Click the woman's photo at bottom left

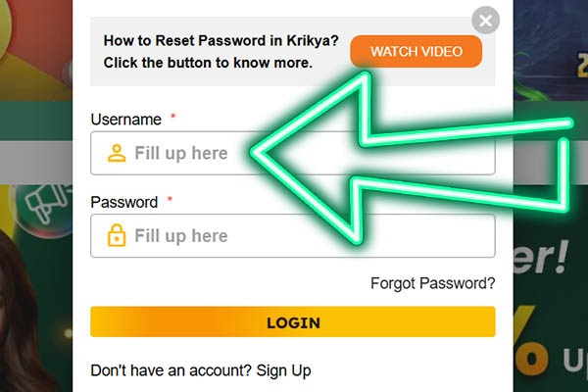[34, 314]
